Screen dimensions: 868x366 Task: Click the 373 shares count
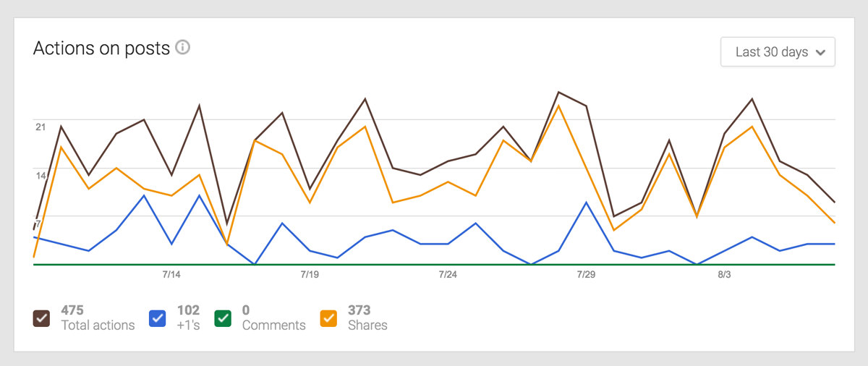pyautogui.click(x=359, y=310)
